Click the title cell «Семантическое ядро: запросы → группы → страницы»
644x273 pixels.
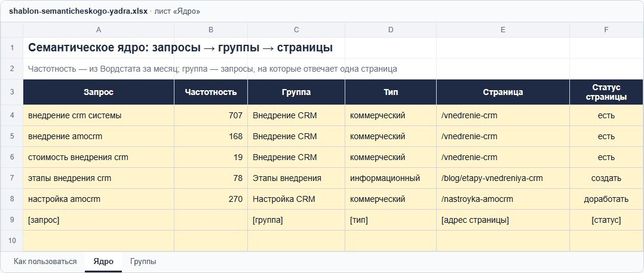(180, 48)
